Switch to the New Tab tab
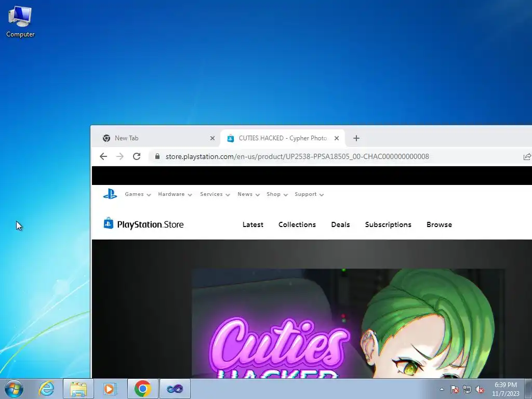Viewport: 532px width, 399px height. [156, 138]
